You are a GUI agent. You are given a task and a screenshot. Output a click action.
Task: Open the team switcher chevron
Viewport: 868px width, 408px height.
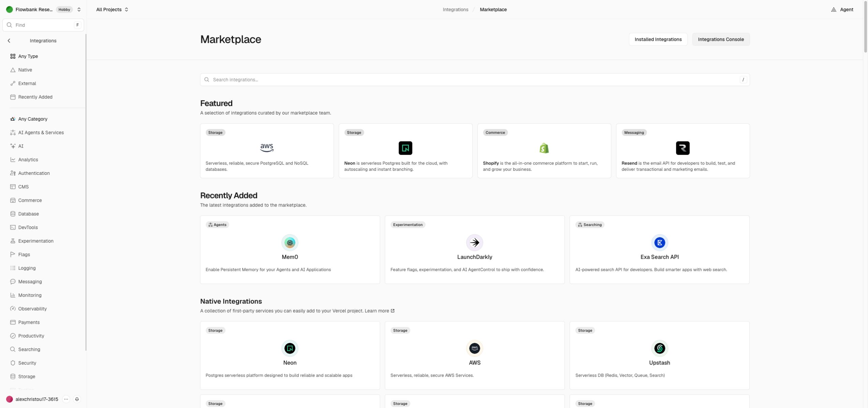point(79,10)
